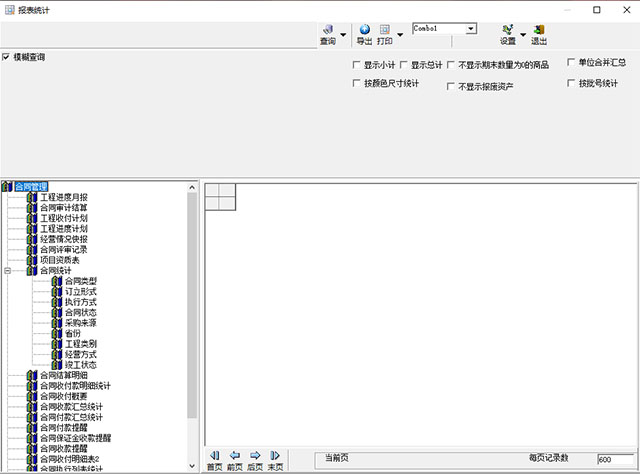Maximize the 报表统计 window
Screen dimensions: 640x474
pyautogui.click(x=597, y=10)
